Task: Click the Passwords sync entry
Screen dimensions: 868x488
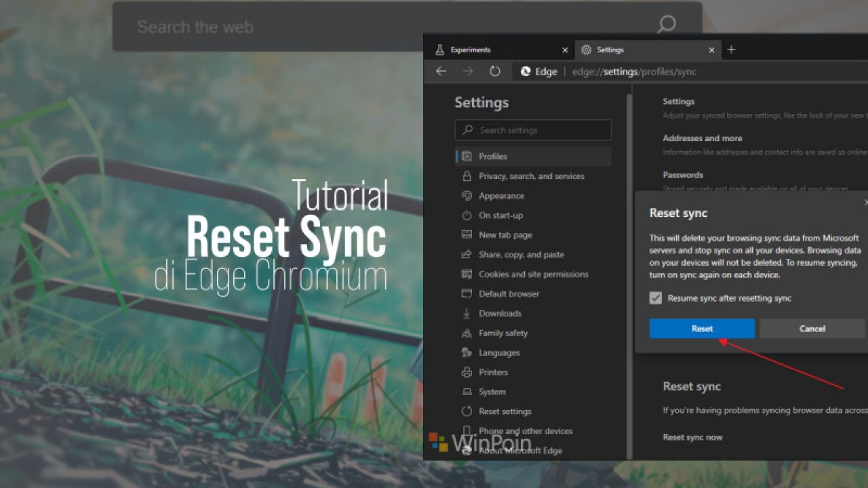Action: [683, 175]
